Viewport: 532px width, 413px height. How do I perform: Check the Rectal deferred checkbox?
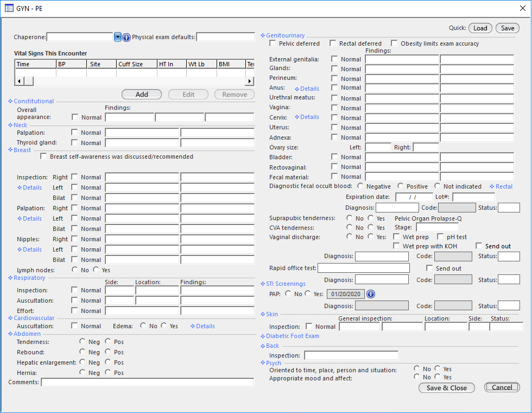coord(333,43)
